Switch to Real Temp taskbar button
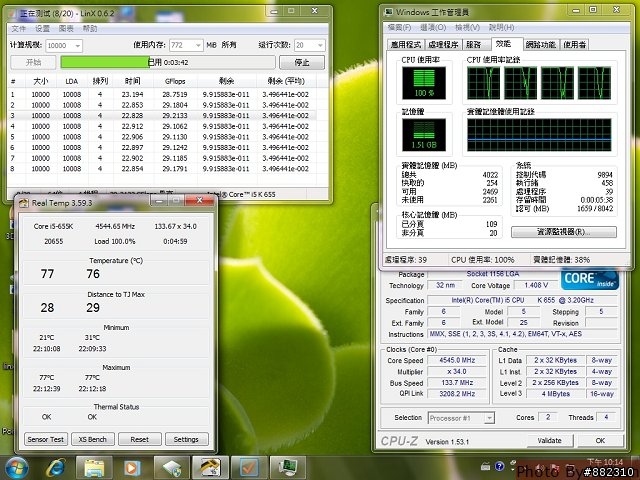Image resolution: width=640 pixels, height=480 pixels. coord(210,468)
